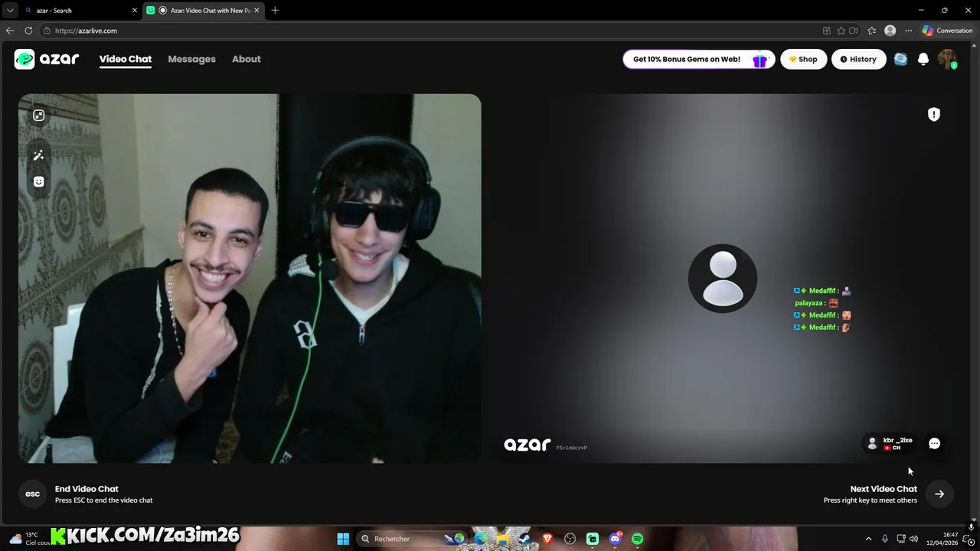Click the Azar logo in header

[47, 59]
